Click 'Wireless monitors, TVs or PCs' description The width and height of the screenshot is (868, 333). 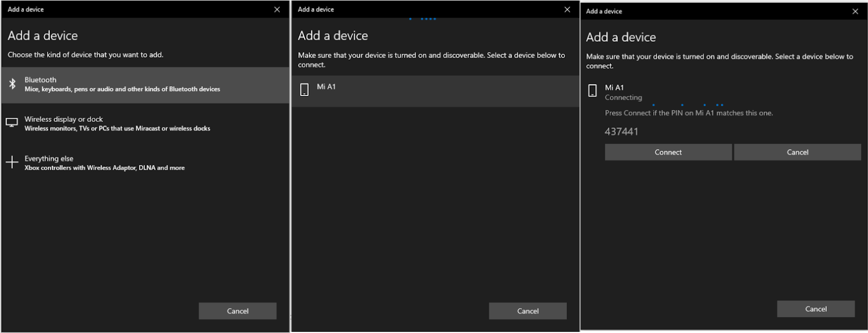tap(117, 129)
